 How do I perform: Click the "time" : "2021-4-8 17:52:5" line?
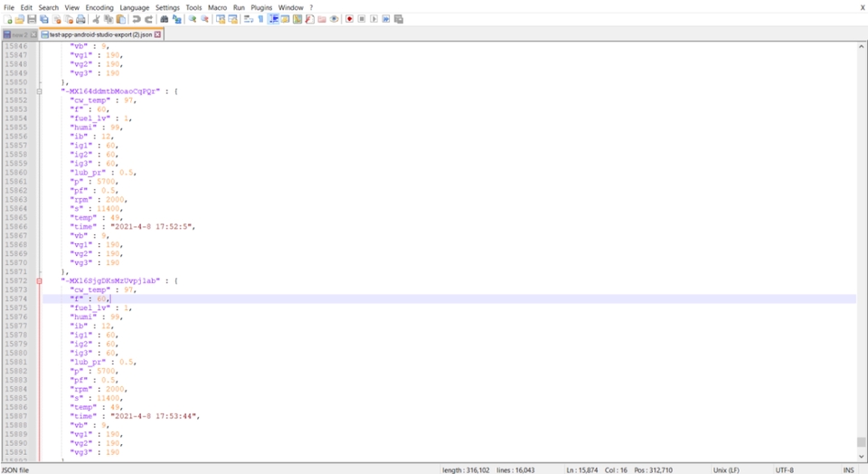coord(132,226)
